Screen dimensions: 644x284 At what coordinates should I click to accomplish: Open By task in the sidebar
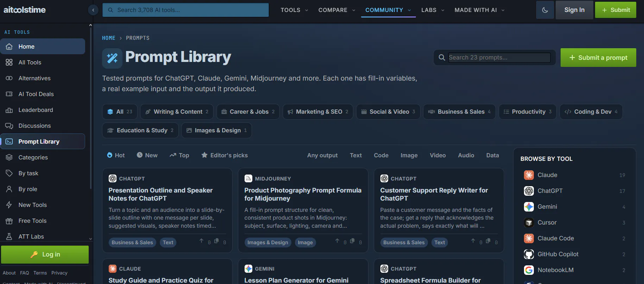click(x=43, y=173)
